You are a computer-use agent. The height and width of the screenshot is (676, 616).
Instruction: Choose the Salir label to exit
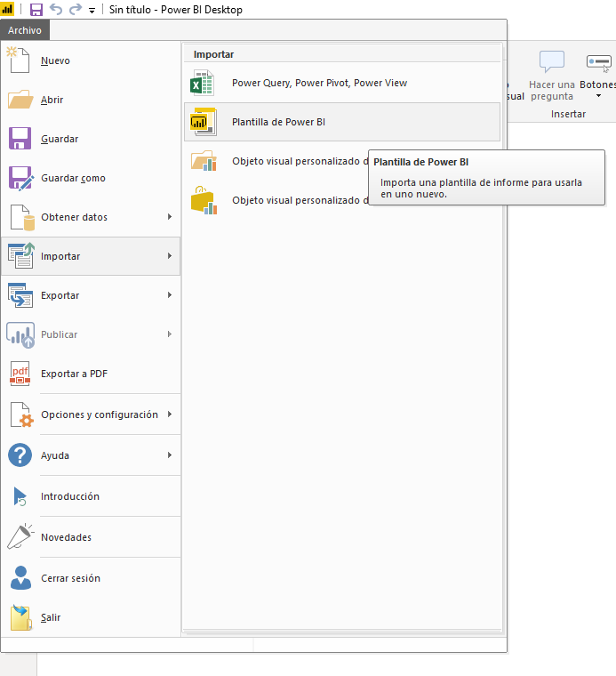click(51, 617)
